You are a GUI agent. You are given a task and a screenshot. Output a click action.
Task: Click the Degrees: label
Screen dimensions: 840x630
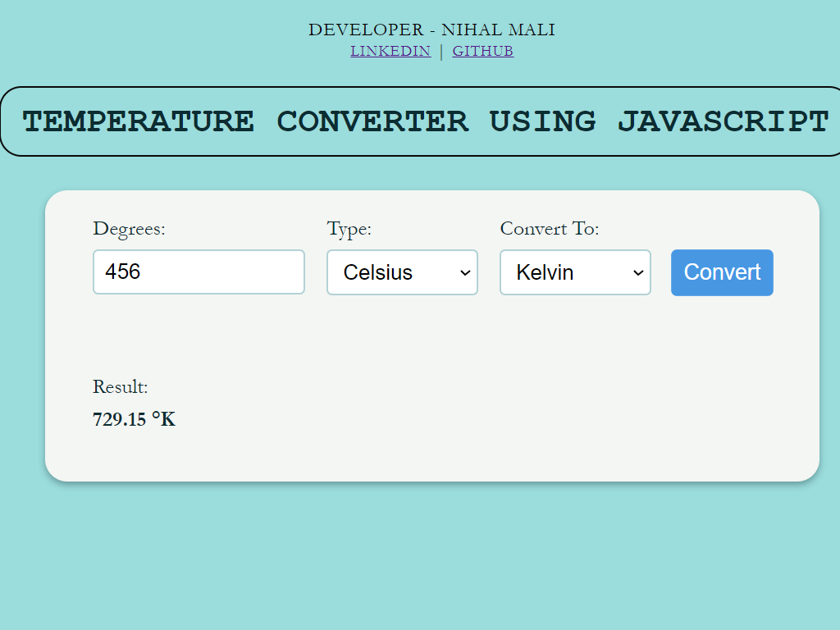pyautogui.click(x=129, y=229)
